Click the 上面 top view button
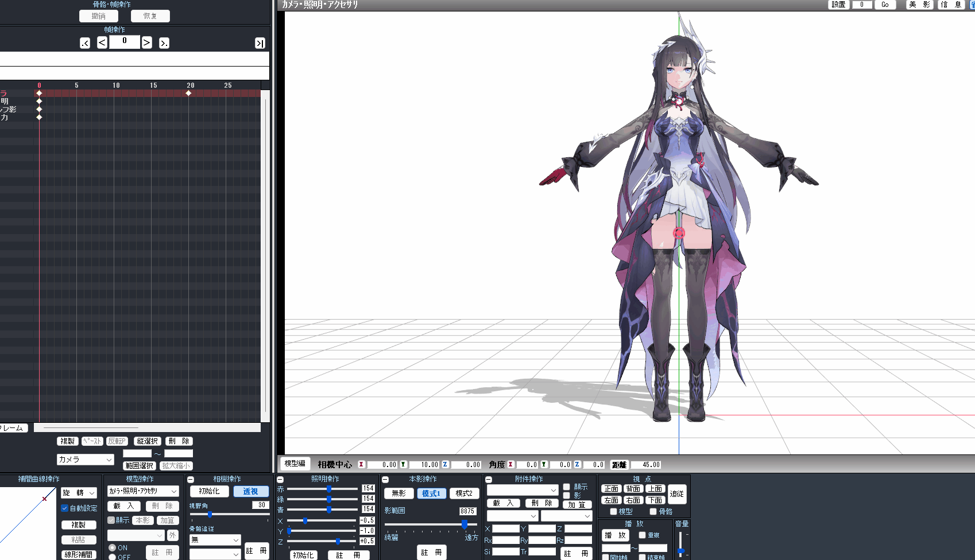 point(655,489)
